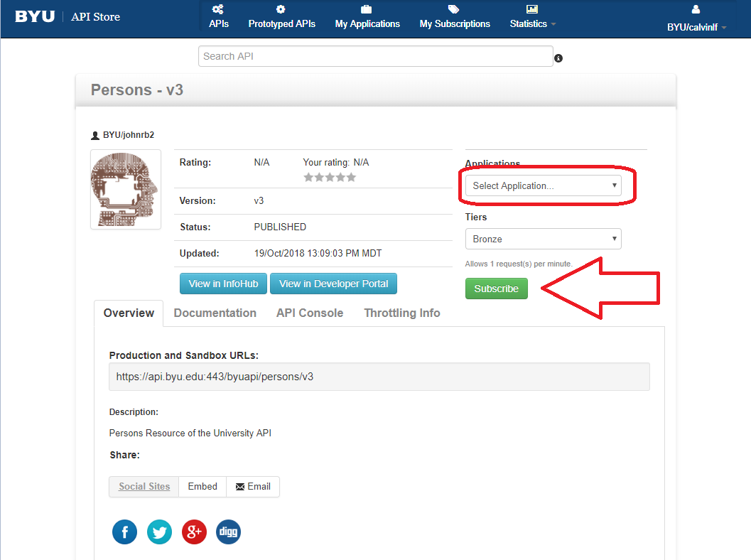The image size is (751, 560).
Task: Click the Persons - v3 heading
Action: (x=137, y=90)
